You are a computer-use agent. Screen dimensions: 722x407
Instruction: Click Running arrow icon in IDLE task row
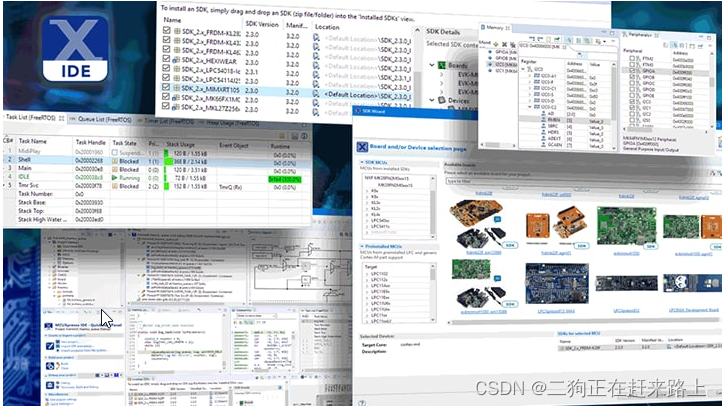tap(115, 178)
